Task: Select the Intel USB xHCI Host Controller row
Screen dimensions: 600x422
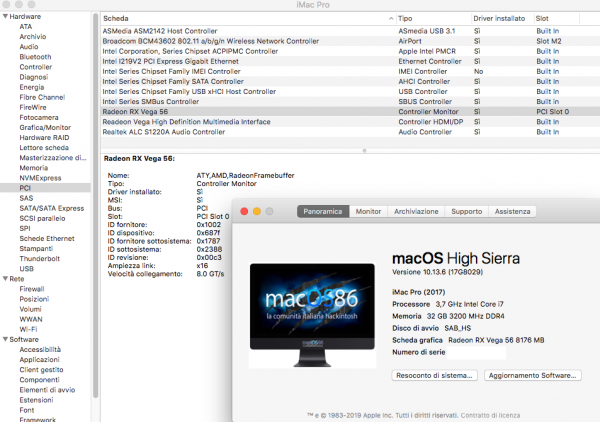Action: pyautogui.click(x=350, y=91)
